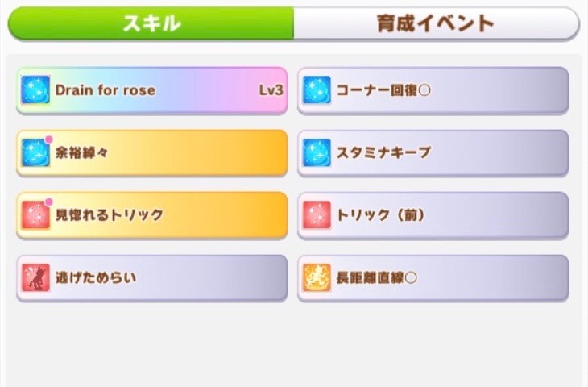Click the pink dot on 余裕綽々 icon
Screen dimensions: 588x387
tap(49, 139)
